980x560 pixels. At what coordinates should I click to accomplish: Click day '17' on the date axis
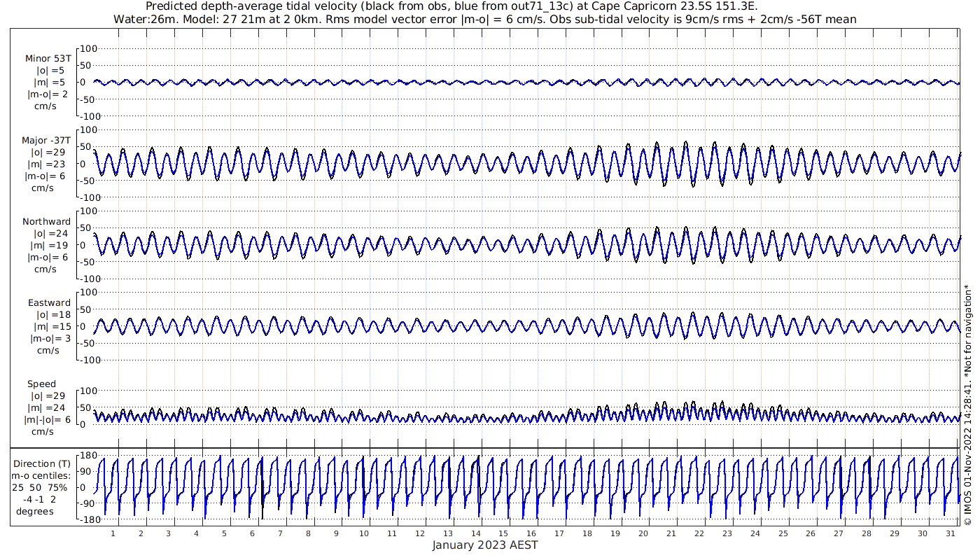(559, 533)
